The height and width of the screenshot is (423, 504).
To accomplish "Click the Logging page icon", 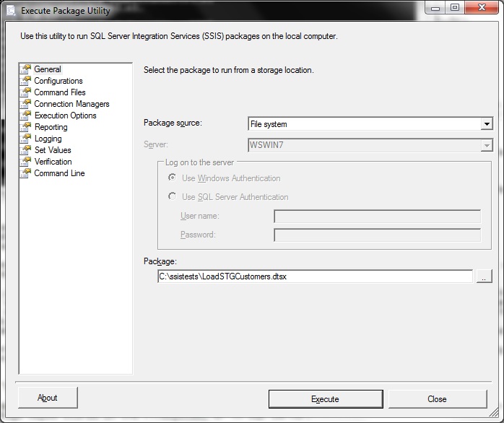I will (26, 139).
